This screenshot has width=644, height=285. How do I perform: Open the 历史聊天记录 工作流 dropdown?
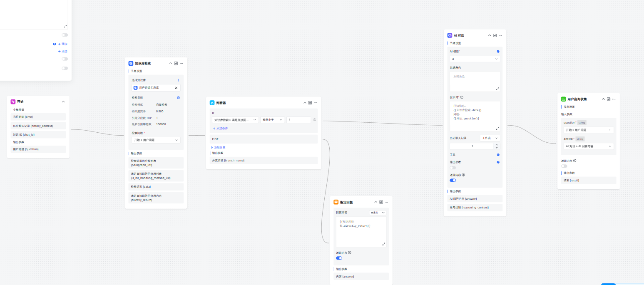(490, 138)
